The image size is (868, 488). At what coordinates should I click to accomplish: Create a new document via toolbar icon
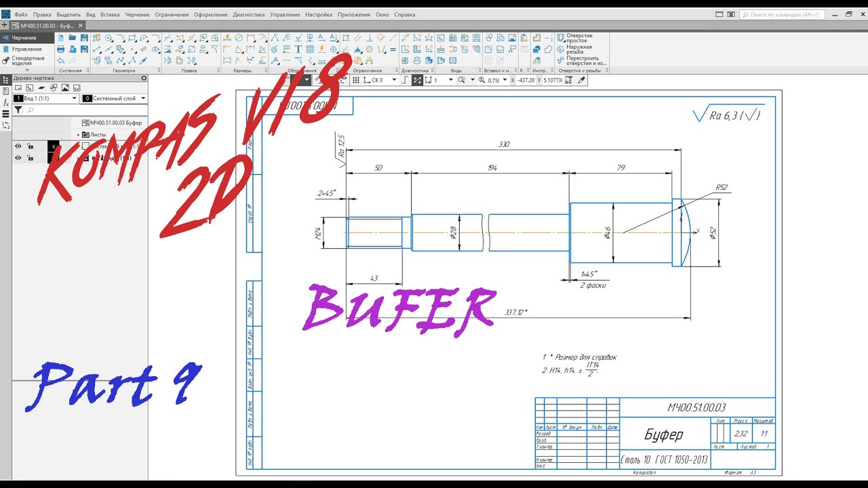click(x=60, y=37)
